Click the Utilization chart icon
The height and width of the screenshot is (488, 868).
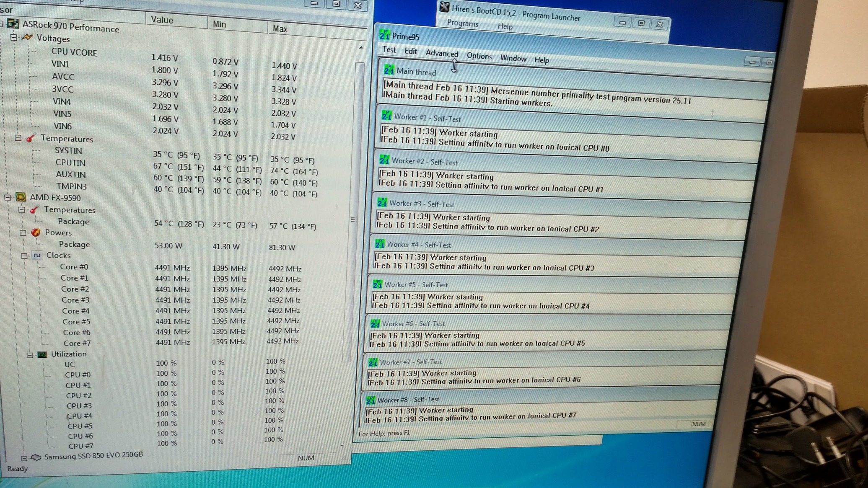pyautogui.click(x=42, y=354)
